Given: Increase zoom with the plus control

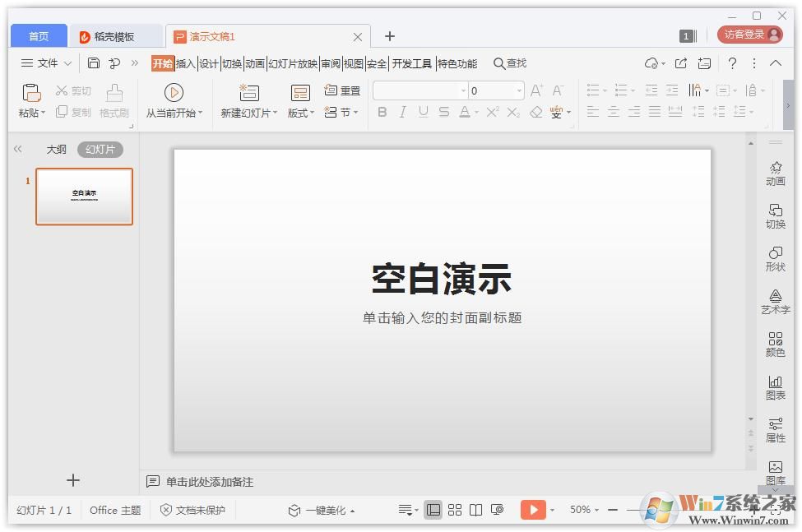Looking at the screenshot, I should (753, 509).
